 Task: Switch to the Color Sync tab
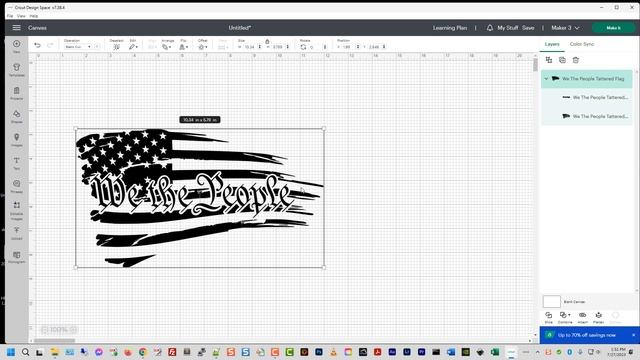582,44
